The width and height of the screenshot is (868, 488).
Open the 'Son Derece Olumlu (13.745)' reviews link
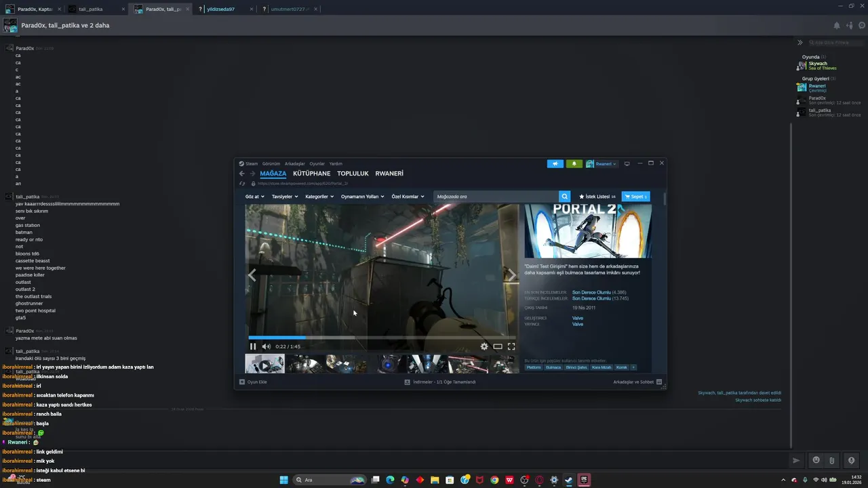(600, 298)
